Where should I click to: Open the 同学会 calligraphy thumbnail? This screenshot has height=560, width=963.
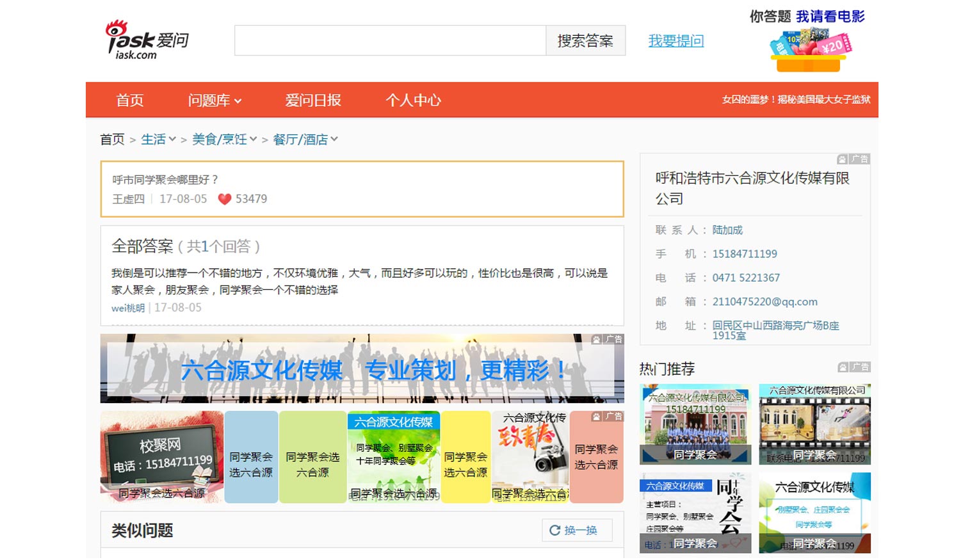point(695,513)
